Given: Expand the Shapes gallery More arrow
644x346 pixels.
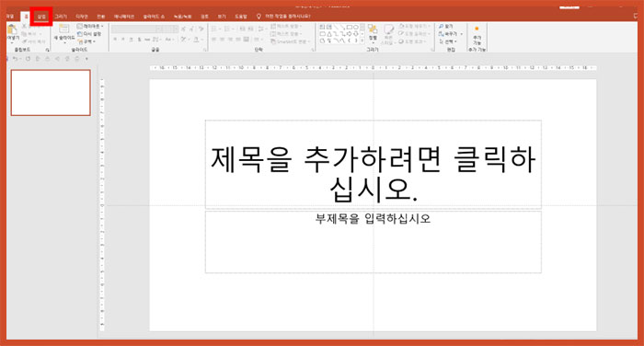Looking at the screenshot, I should (x=362, y=40).
